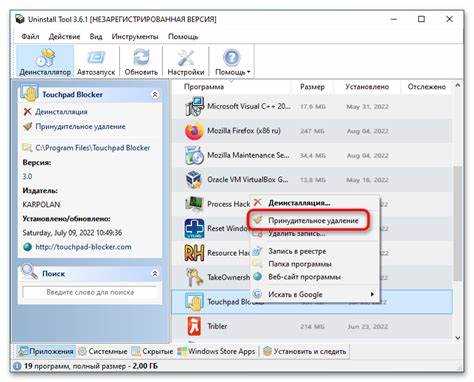Screen dimensions: 474x382
Task: Switch to the Windows Store Apps tab
Action: pyautogui.click(x=217, y=351)
